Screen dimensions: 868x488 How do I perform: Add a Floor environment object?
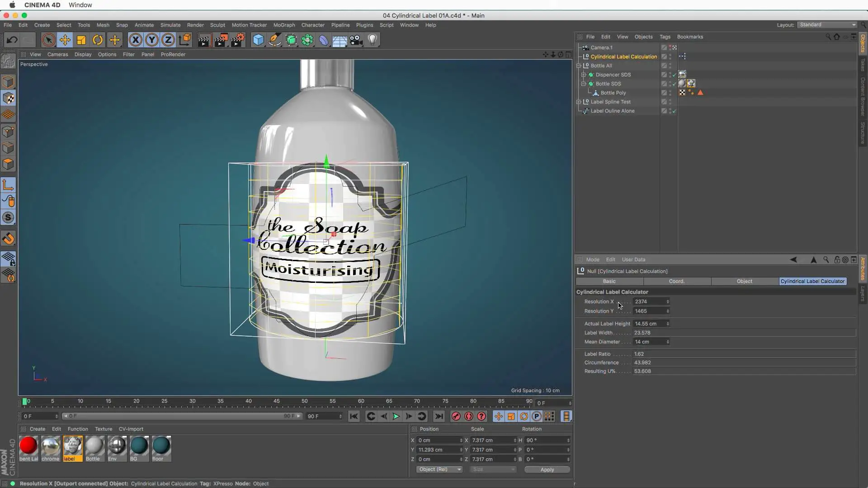tap(340, 40)
